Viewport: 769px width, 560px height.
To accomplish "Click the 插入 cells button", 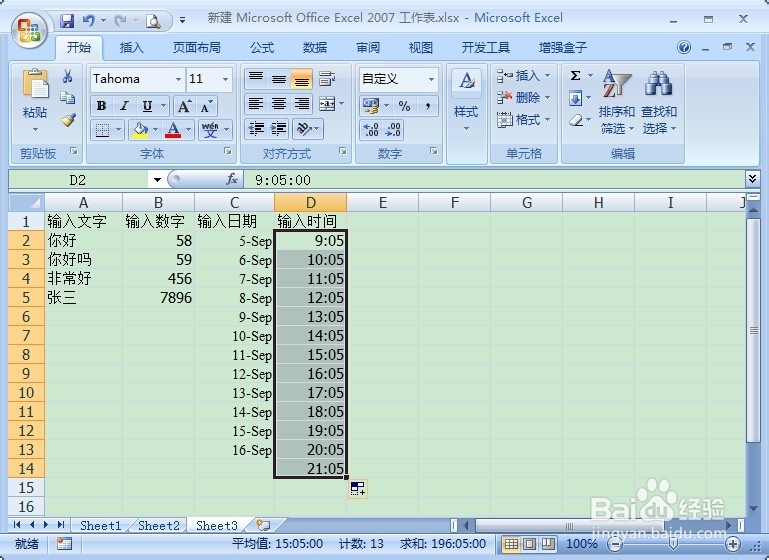I will (x=524, y=76).
